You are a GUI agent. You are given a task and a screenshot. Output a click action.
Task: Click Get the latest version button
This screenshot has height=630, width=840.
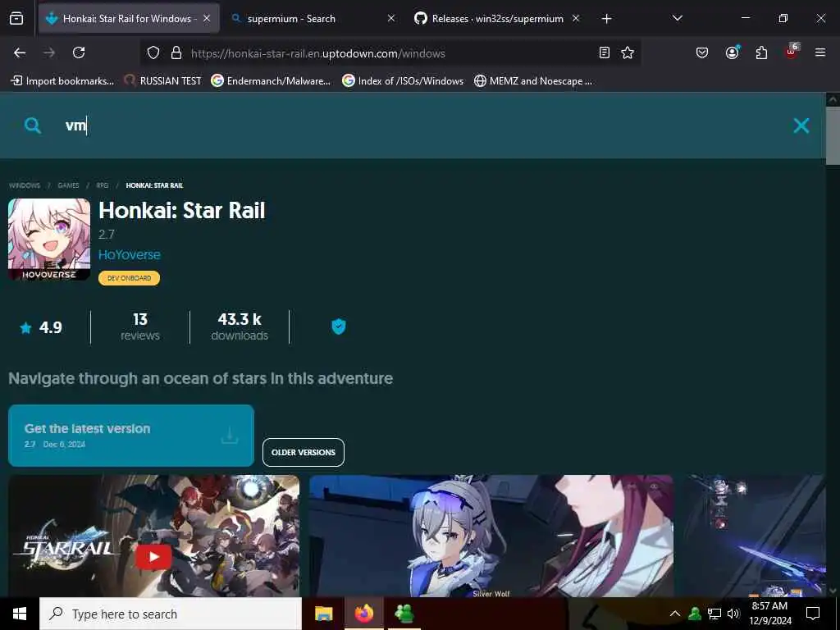point(131,436)
